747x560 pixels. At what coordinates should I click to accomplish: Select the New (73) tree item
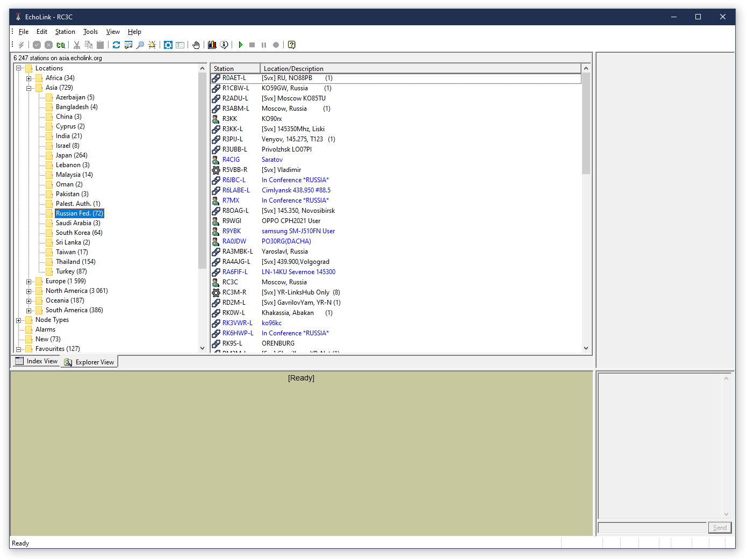click(x=48, y=339)
